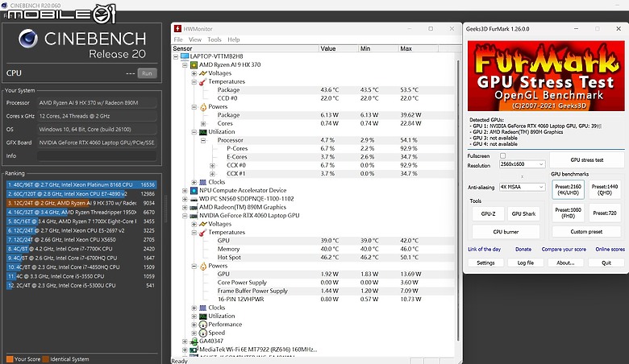Click the GPU Performance gauge icon
The width and height of the screenshot is (629, 364).
pyautogui.click(x=203, y=325)
